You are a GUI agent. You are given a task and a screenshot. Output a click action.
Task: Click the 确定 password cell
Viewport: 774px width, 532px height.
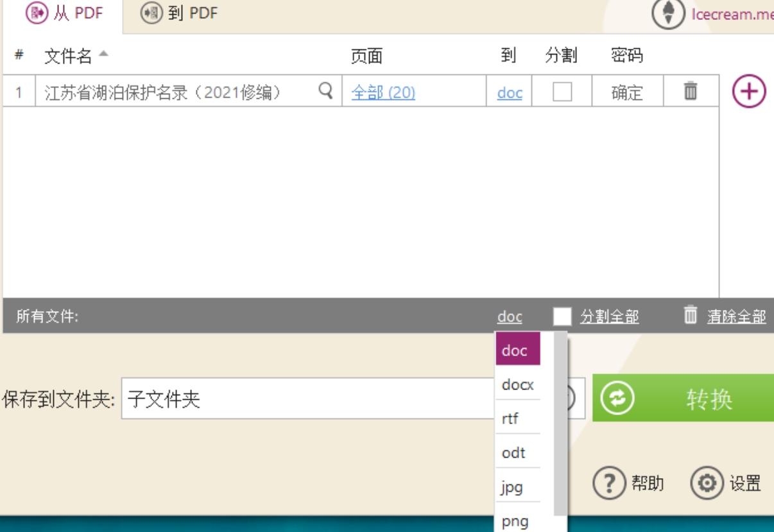point(626,93)
